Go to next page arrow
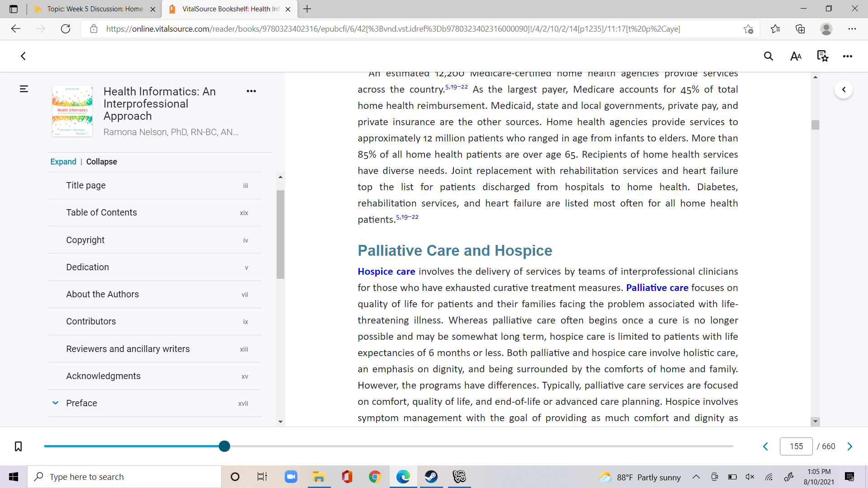 (x=850, y=446)
